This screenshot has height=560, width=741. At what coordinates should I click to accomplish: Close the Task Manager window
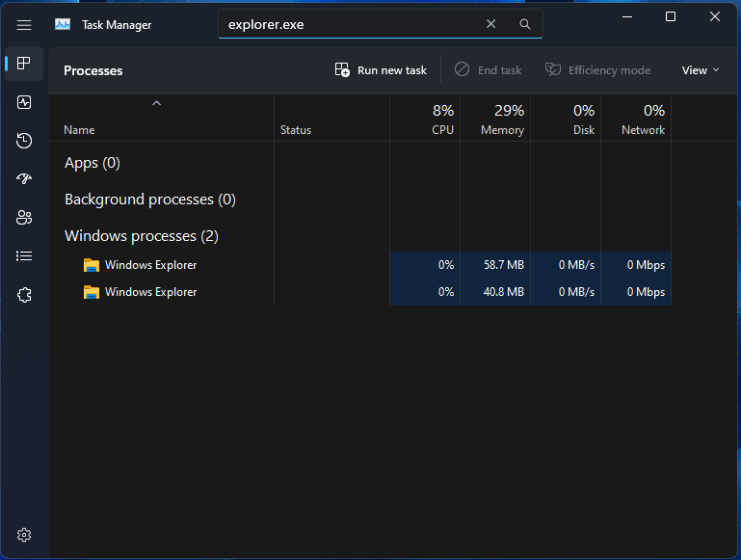715,16
